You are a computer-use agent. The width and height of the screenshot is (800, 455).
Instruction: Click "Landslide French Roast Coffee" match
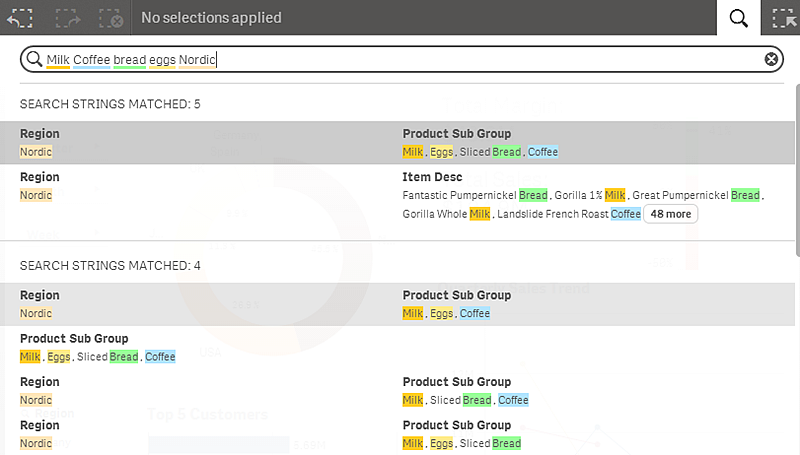click(568, 214)
